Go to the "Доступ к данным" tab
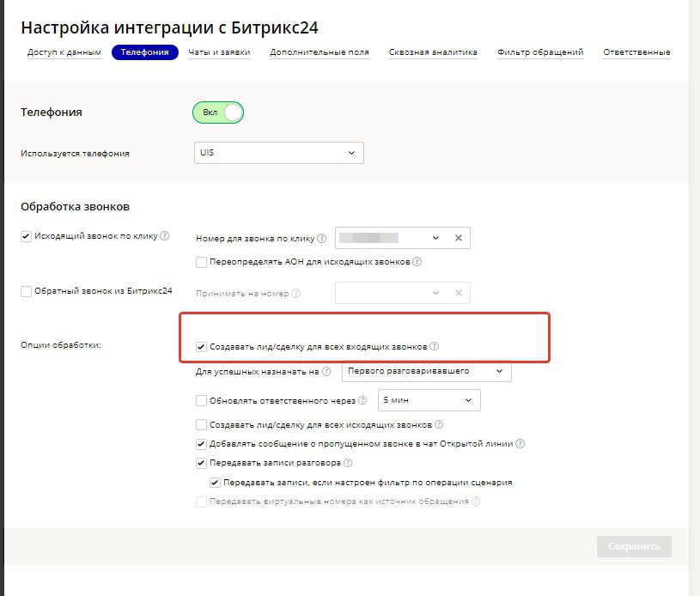The width and height of the screenshot is (700, 596). pyautogui.click(x=64, y=52)
